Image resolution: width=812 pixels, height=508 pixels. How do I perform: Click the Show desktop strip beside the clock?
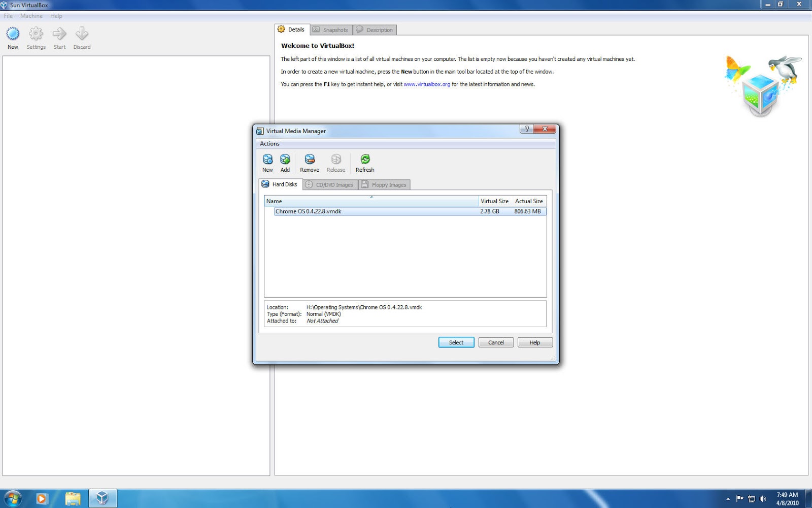click(x=808, y=499)
